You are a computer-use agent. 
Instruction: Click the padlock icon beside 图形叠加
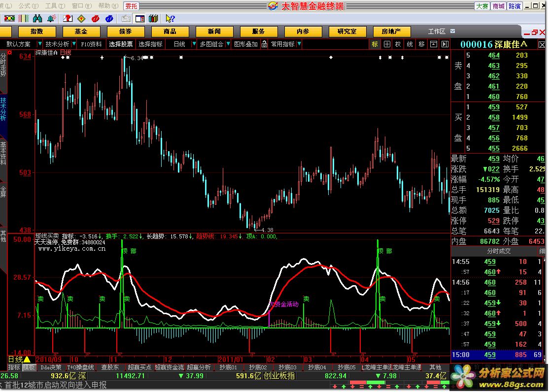264,44
